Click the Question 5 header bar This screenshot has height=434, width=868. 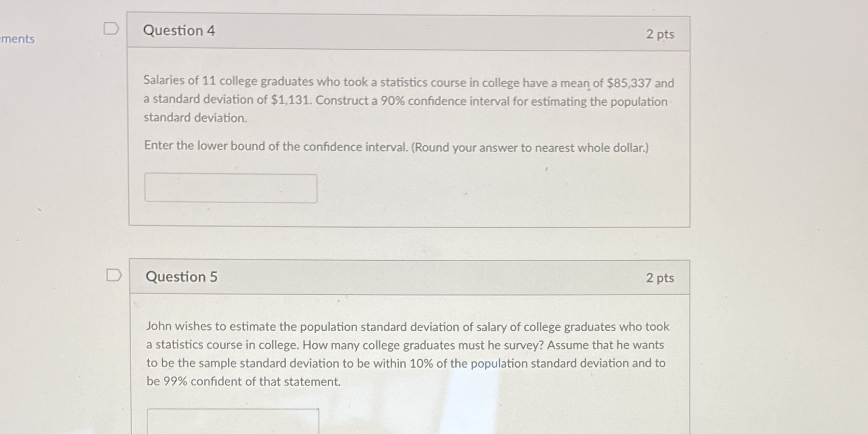click(410, 277)
